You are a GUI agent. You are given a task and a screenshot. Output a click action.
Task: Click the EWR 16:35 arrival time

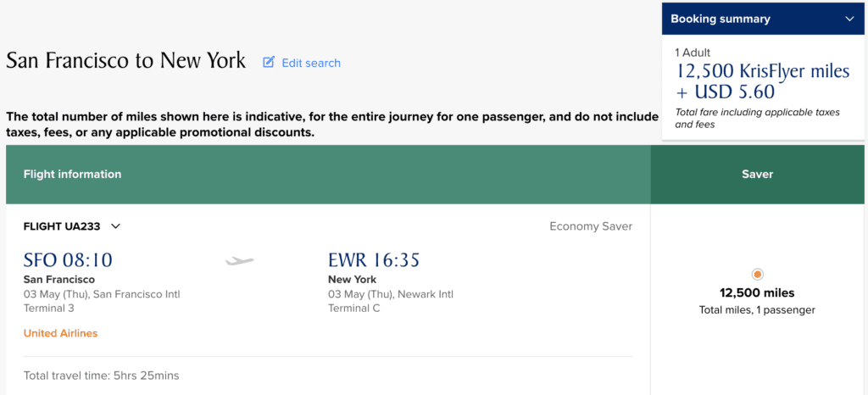click(x=374, y=260)
